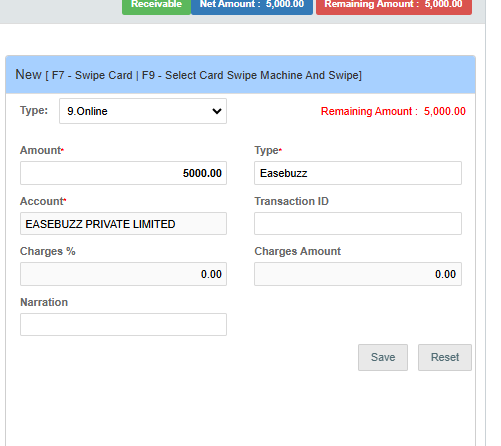Click the Account field label

43,201
